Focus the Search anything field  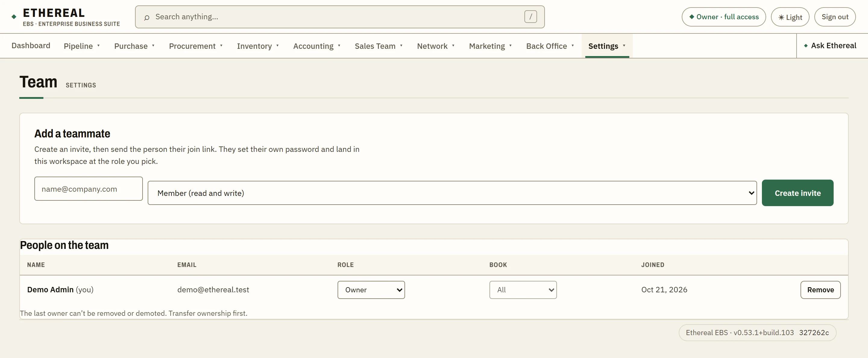[x=340, y=17]
